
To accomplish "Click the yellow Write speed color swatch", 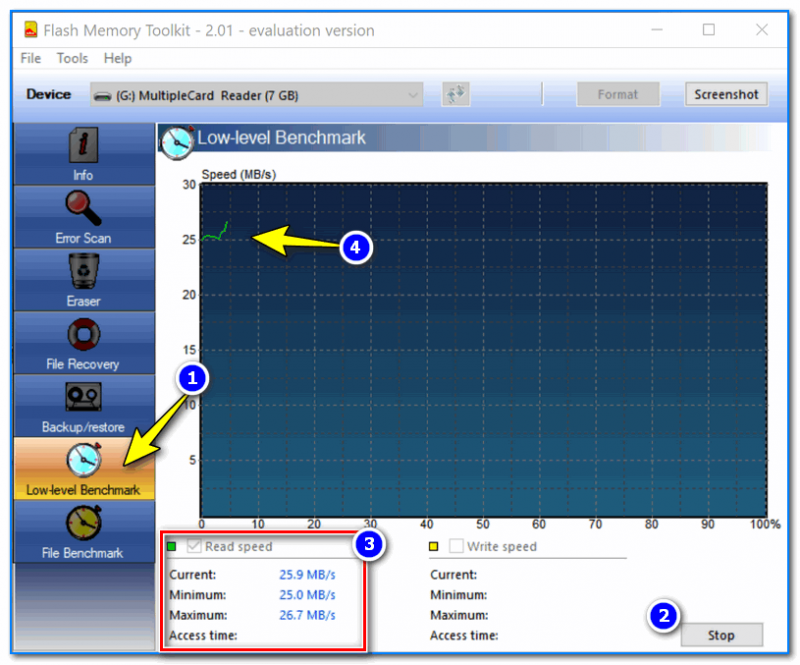I will (x=434, y=547).
